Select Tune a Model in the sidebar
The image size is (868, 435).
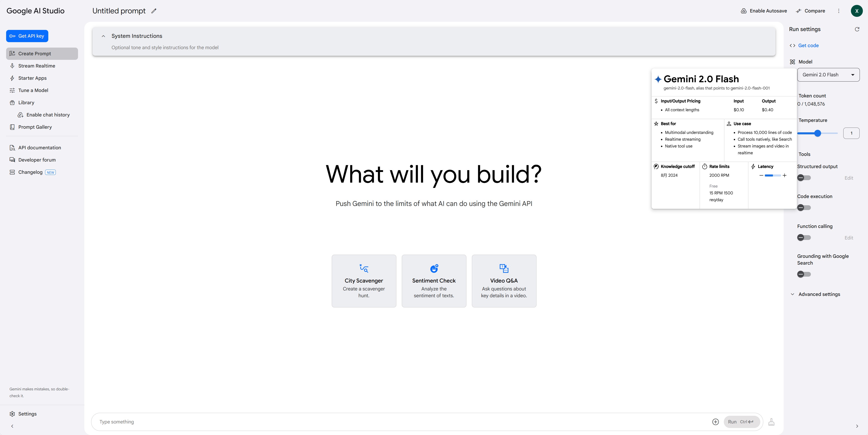42,90
